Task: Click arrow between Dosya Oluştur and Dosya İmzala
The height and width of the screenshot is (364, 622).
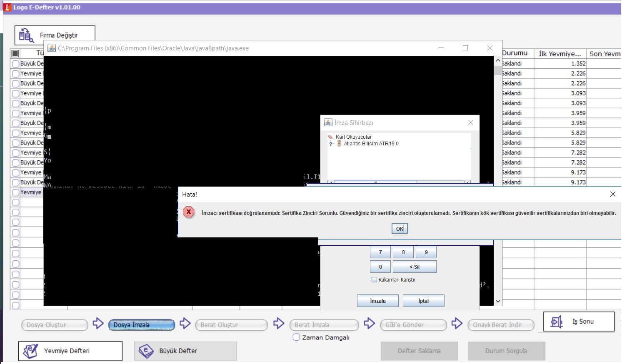Action: coord(98,324)
